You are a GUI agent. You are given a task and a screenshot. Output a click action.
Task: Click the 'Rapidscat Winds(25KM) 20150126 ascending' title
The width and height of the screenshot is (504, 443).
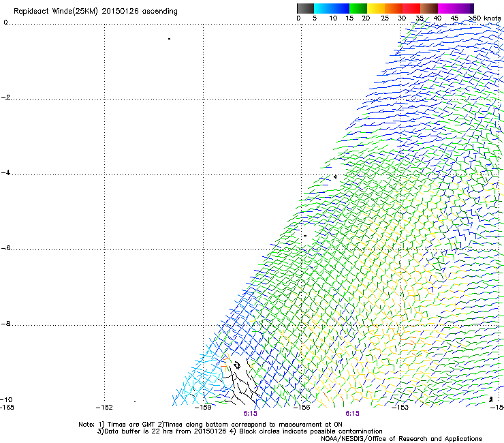[95, 12]
